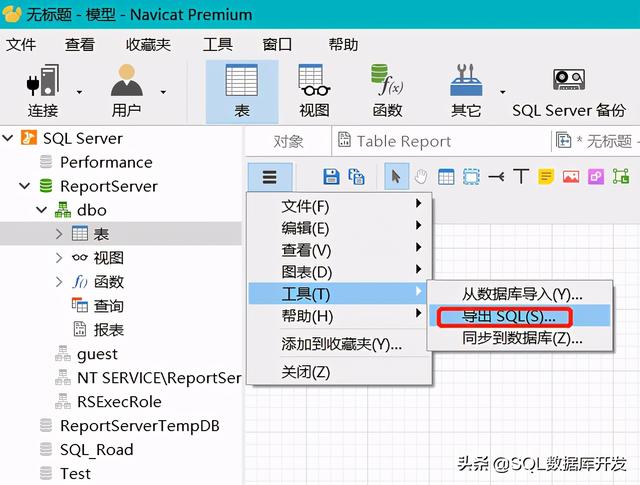Image resolution: width=640 pixels, height=485 pixels.
Task: Select the Table (表) toolbar button
Action: [242, 91]
